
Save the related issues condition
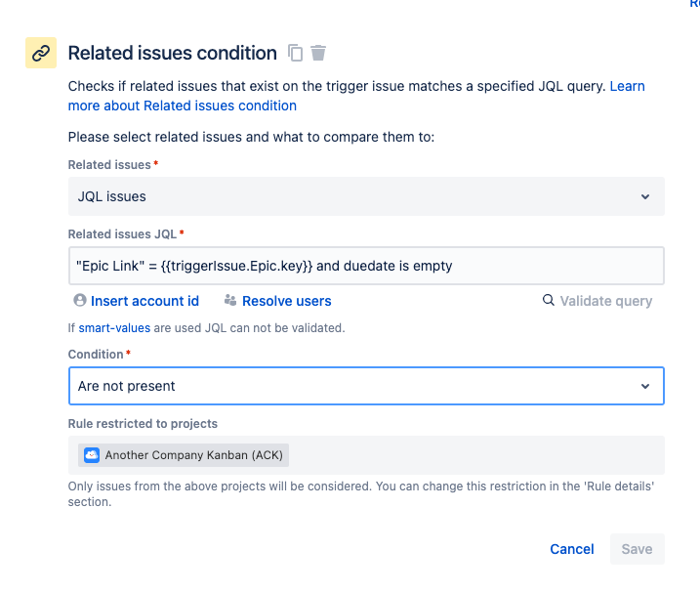coord(638,549)
